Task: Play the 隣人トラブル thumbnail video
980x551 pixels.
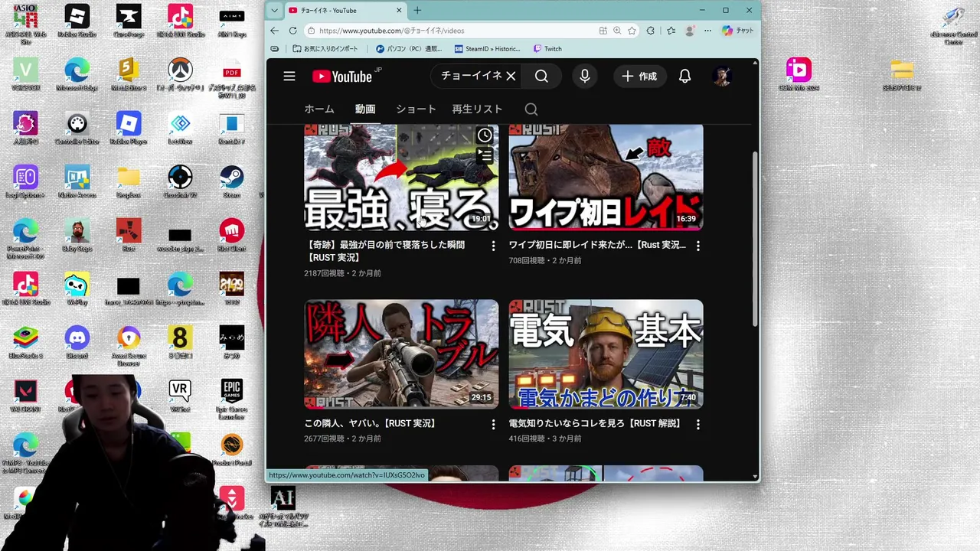Action: (401, 354)
